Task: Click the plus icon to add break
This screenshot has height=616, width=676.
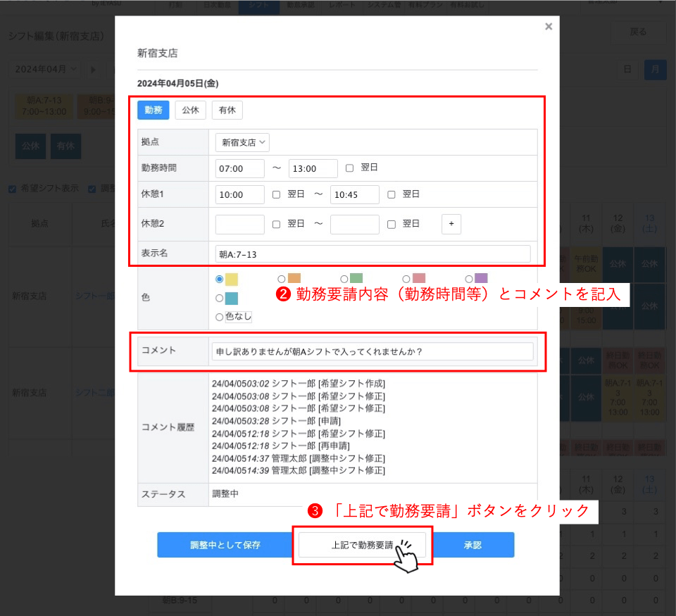Action: tap(451, 224)
